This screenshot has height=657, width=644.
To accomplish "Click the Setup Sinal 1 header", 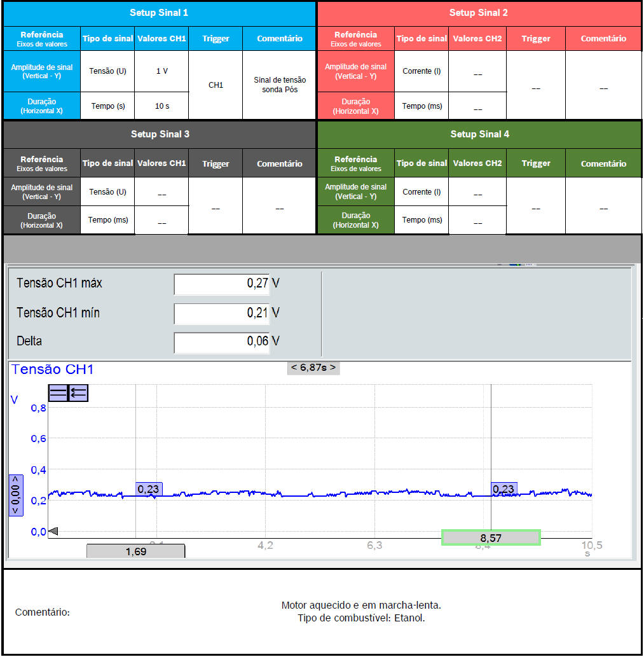I will [159, 13].
